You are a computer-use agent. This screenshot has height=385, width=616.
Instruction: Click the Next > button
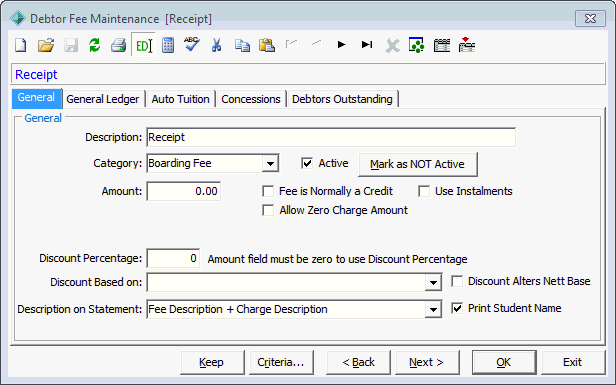point(427,362)
